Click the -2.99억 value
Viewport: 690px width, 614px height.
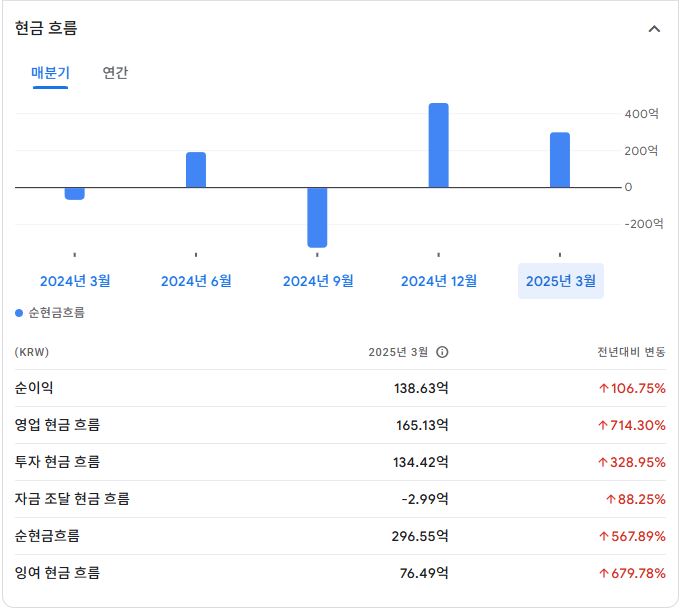[425, 499]
